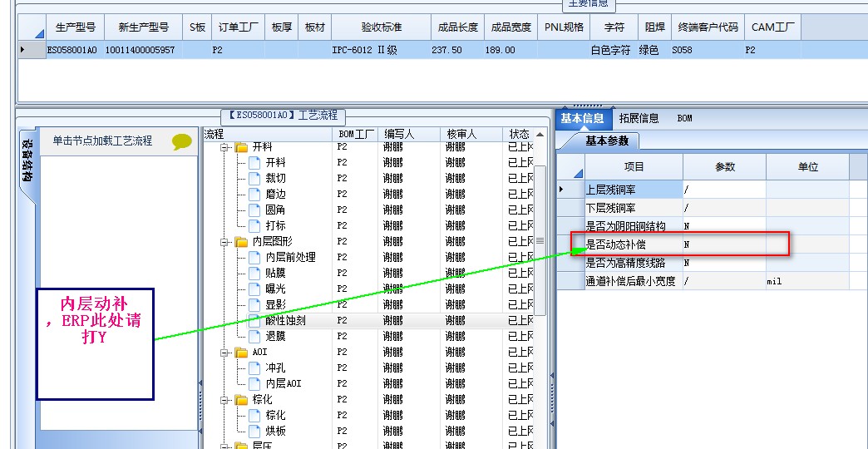868x449 pixels.
Task: Select the 开料 folder icon in tree
Action: (x=241, y=147)
